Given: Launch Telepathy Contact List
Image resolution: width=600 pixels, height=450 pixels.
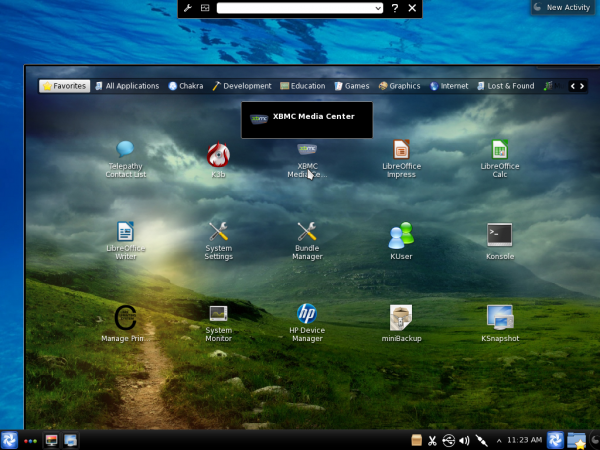Looking at the screenshot, I should pyautogui.click(x=125, y=159).
